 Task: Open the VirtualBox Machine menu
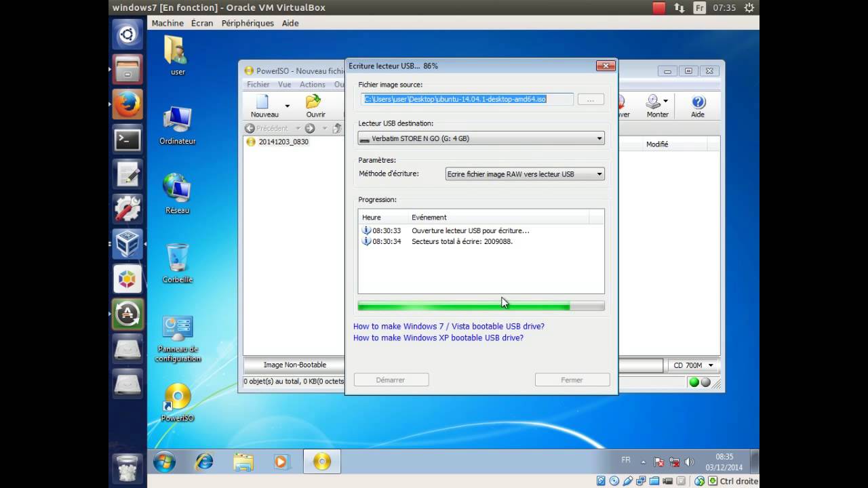167,23
